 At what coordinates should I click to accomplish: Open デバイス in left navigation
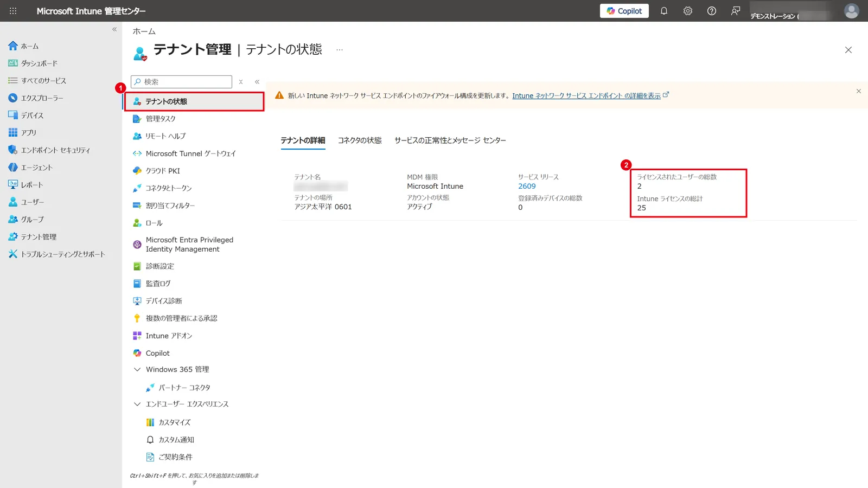[26, 115]
